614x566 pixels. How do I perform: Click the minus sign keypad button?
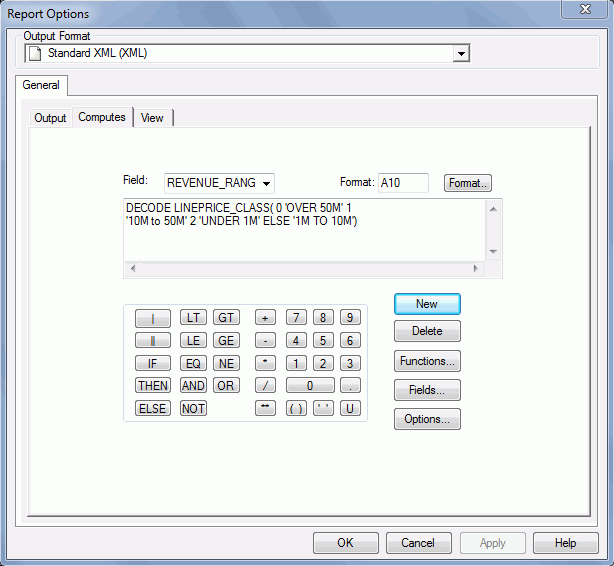(265, 340)
